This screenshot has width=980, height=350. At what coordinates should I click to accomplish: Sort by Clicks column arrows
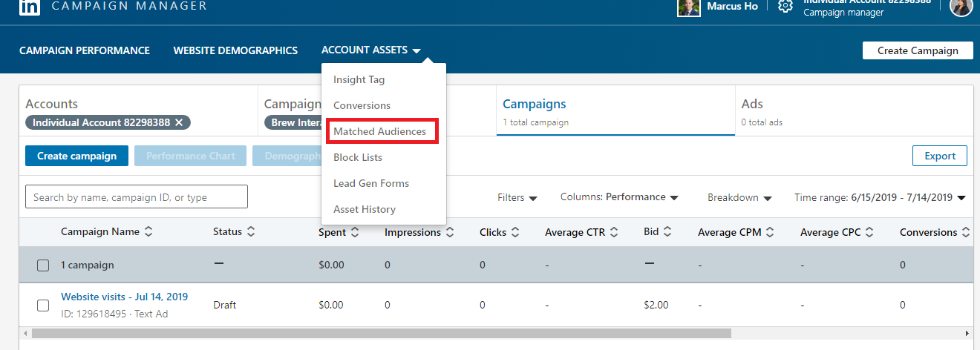[x=515, y=232]
